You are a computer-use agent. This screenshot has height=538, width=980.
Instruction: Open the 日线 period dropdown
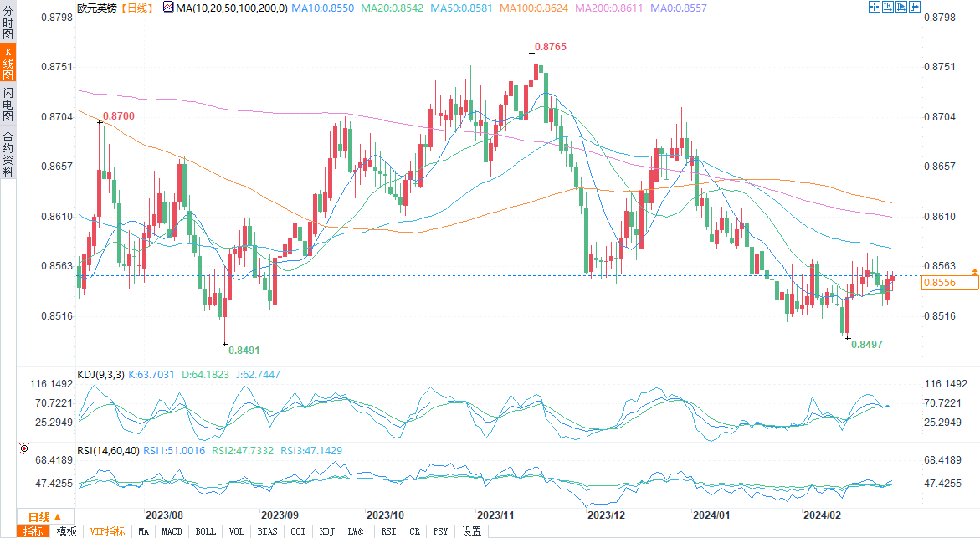(x=51, y=516)
